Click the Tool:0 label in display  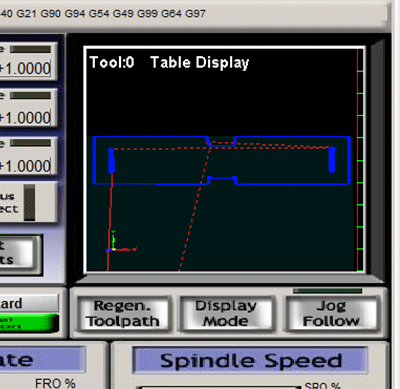(x=112, y=62)
